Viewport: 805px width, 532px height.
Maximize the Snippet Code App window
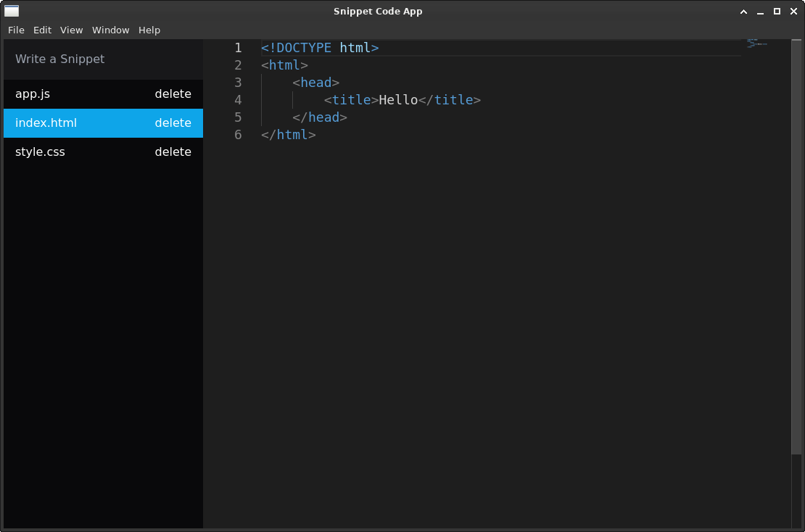(777, 12)
